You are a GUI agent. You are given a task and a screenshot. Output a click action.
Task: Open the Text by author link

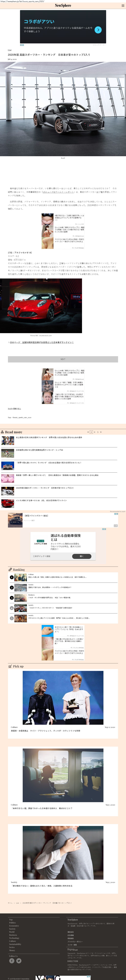(x=14, y=409)
